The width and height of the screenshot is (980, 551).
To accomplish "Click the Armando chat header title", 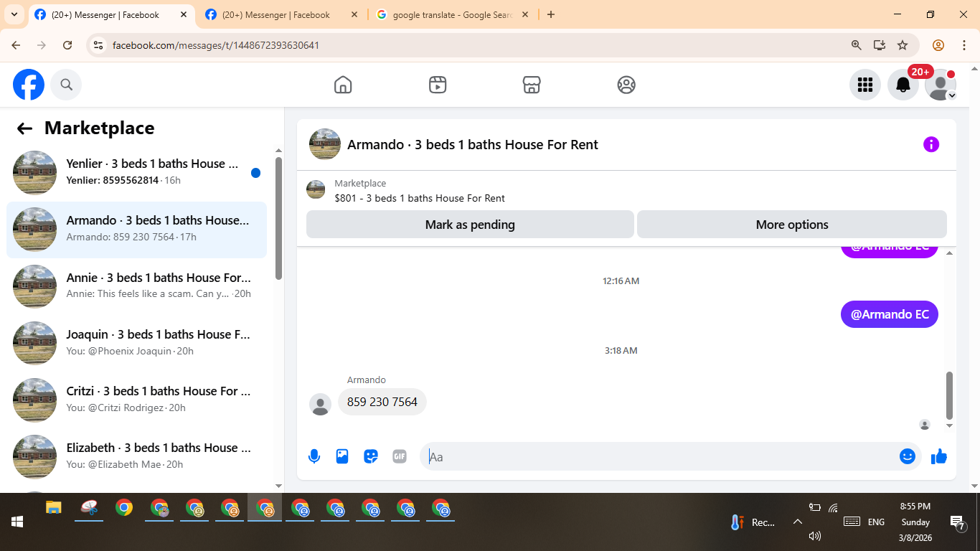I will tap(473, 144).
